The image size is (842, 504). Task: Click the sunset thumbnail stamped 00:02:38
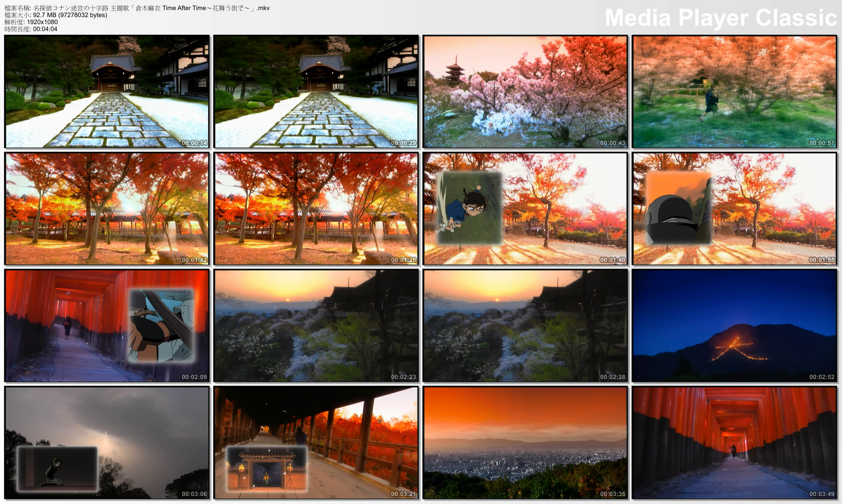click(x=525, y=326)
